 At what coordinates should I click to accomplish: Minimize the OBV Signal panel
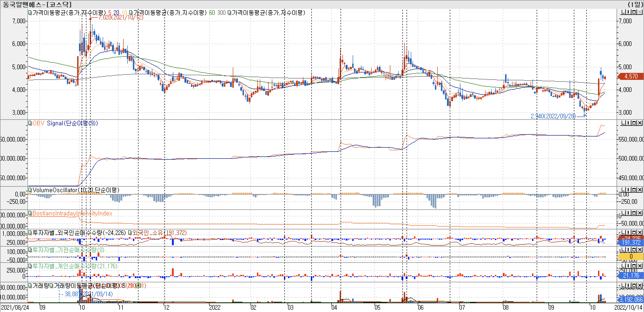623,123
